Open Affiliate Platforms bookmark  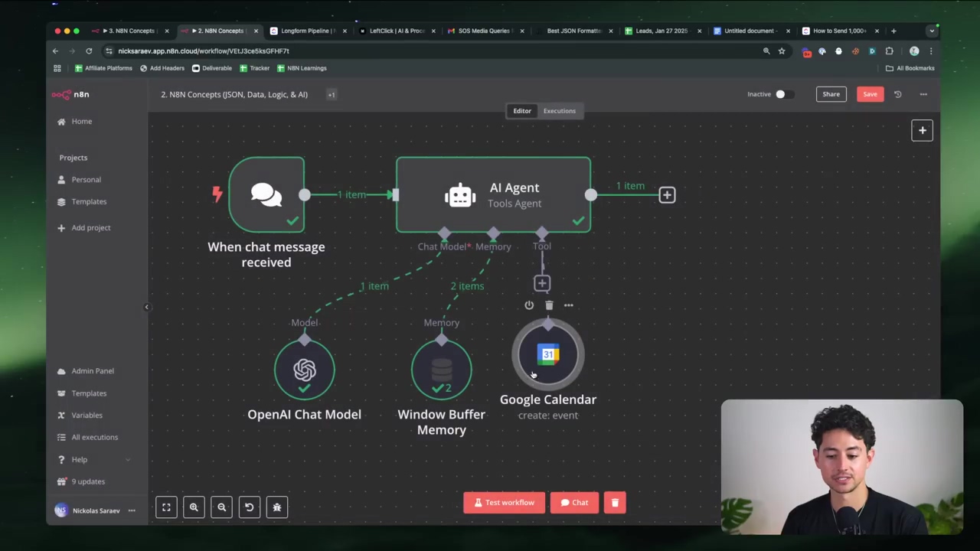point(103,68)
